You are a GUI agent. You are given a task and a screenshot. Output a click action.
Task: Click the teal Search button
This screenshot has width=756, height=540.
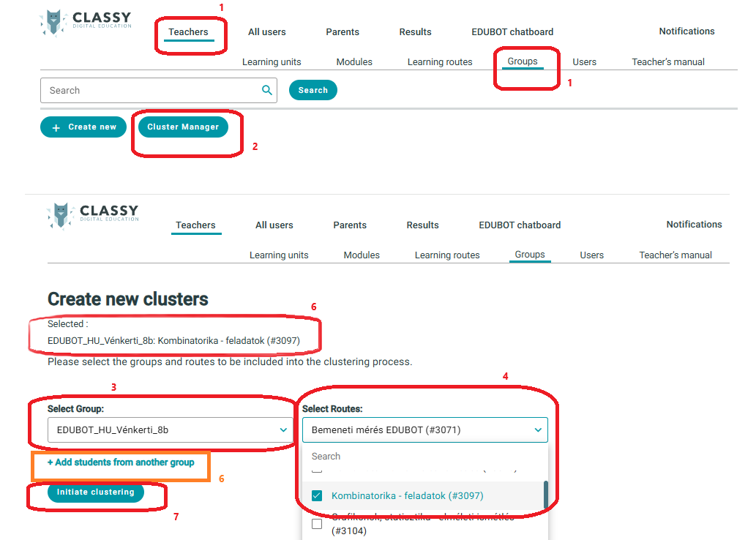coord(313,90)
